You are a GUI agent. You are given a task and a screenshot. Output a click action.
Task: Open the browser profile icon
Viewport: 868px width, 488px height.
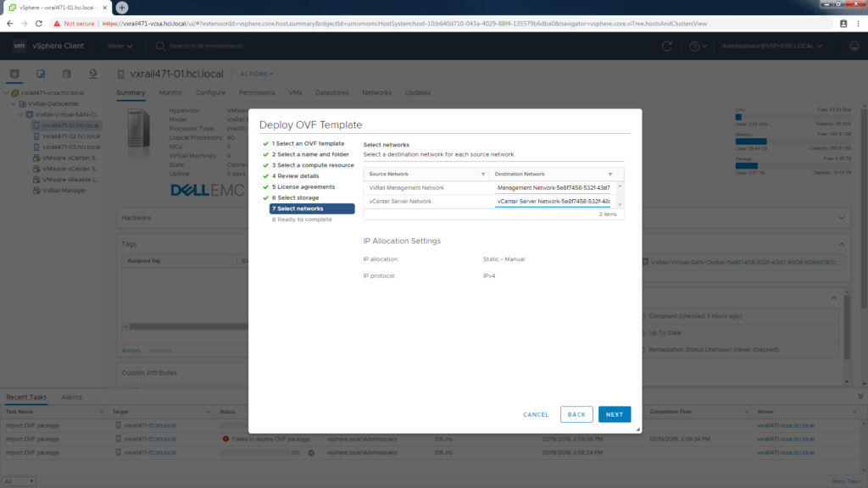(843, 24)
